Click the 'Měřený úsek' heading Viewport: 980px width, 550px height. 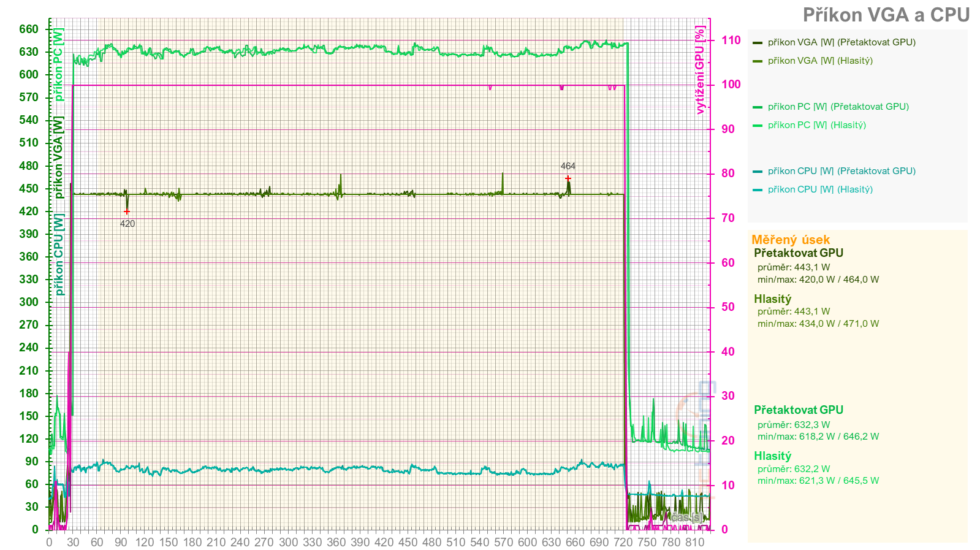tap(791, 240)
